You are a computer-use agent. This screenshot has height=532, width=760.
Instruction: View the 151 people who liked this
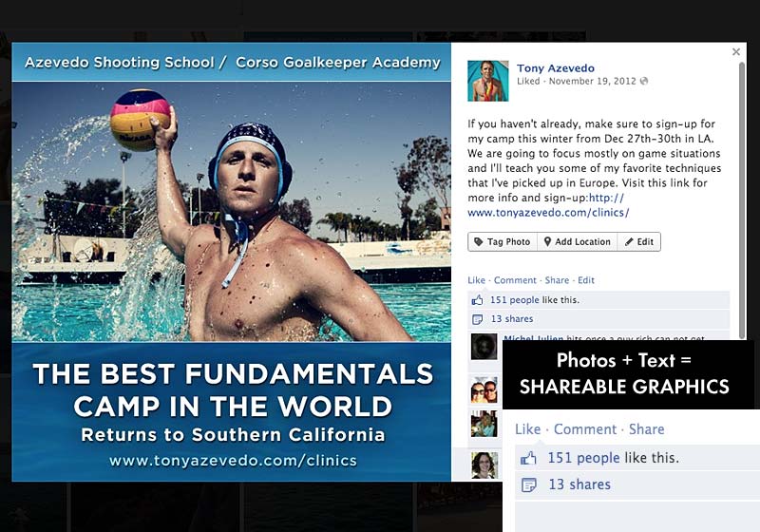[514, 300]
